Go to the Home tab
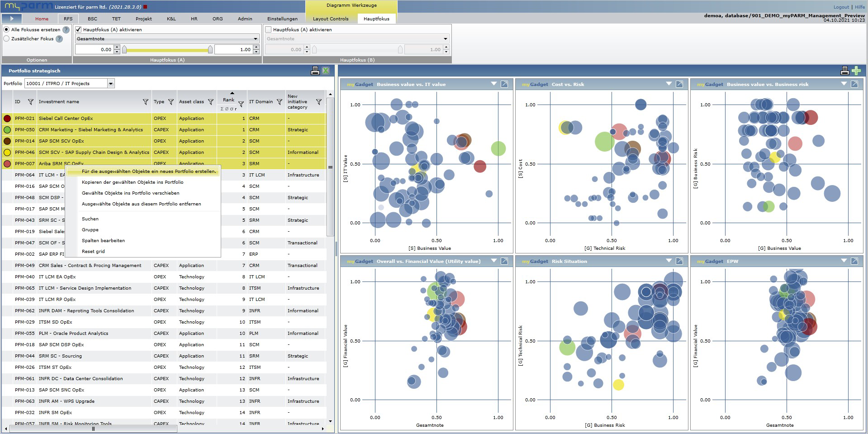868x434 pixels. (42, 19)
